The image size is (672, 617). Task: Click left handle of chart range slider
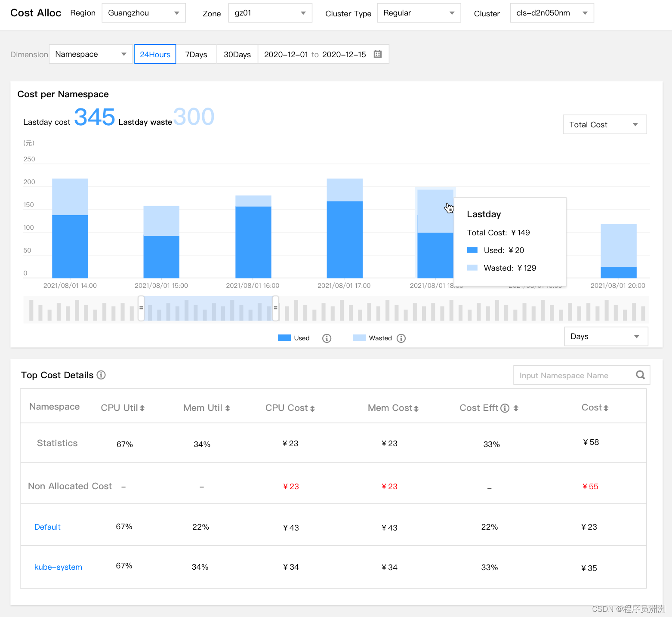tap(141, 308)
